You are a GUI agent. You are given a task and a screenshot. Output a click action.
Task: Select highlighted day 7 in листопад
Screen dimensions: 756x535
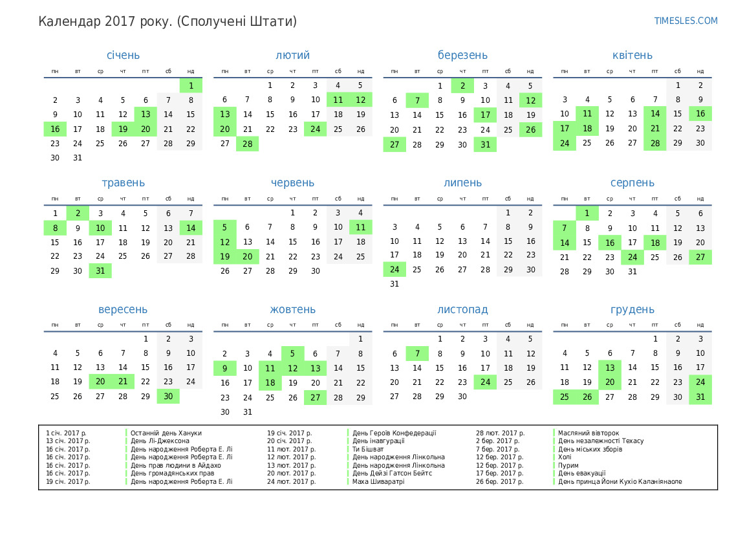(417, 353)
